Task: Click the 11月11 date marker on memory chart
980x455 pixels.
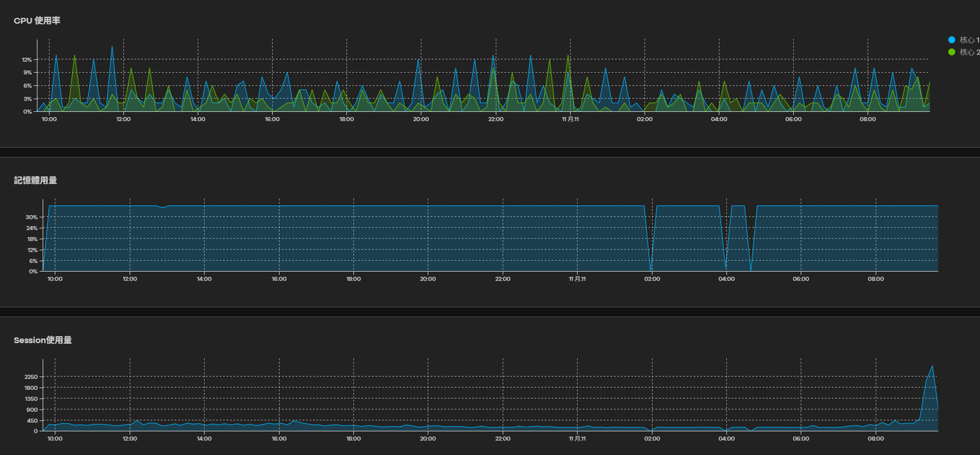Action: pos(577,279)
